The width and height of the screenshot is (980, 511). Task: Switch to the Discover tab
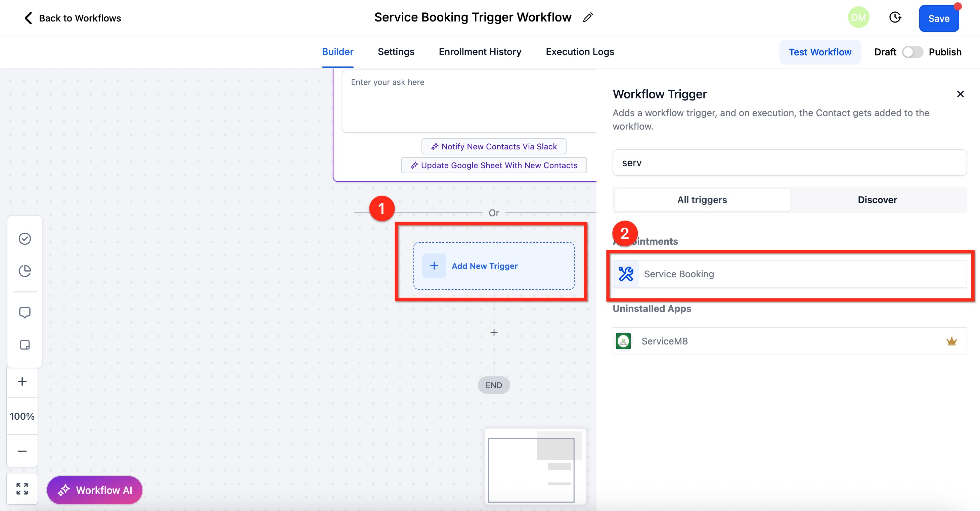tap(877, 200)
